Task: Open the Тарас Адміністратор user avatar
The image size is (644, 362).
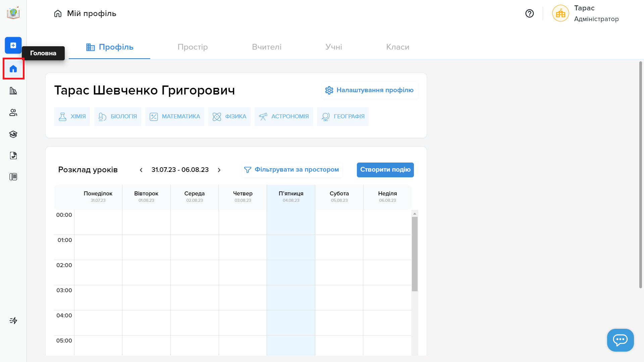Action: pyautogui.click(x=560, y=13)
